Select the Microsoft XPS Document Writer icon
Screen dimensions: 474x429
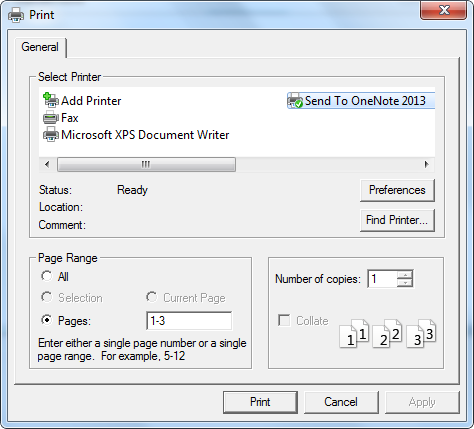pos(51,134)
